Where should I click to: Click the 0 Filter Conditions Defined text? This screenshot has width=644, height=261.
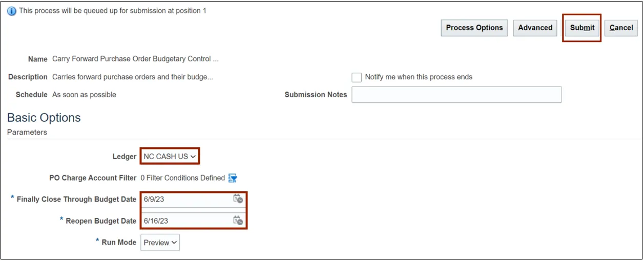[182, 178]
